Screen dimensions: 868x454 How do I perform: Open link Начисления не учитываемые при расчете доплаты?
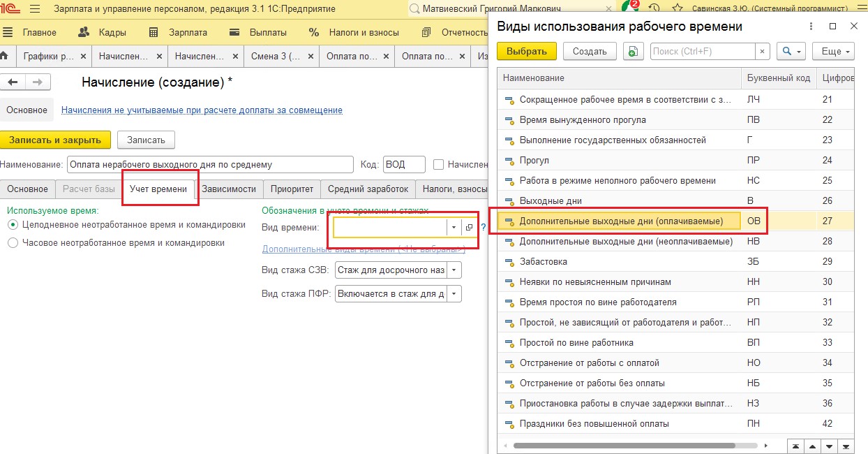[x=202, y=110]
